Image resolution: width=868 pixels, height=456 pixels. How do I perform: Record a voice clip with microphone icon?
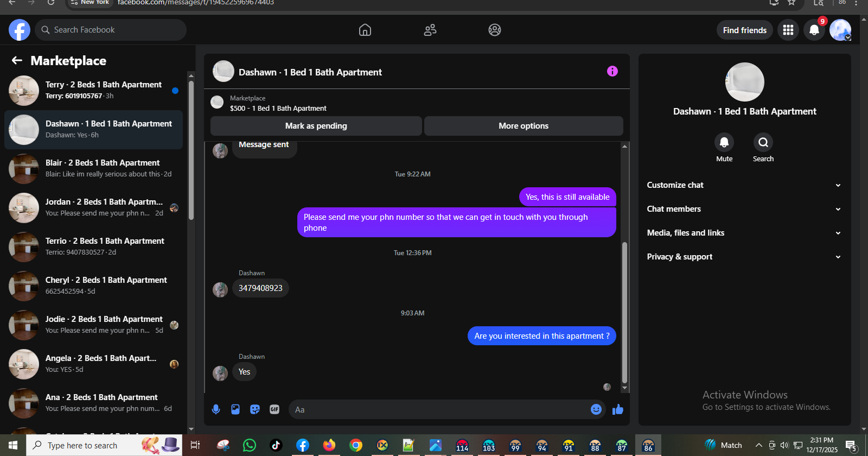pyautogui.click(x=216, y=409)
